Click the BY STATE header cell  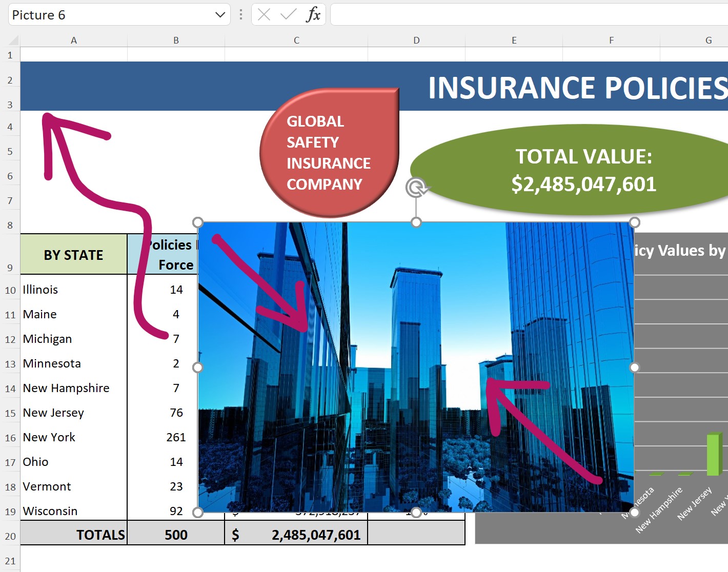pos(73,255)
